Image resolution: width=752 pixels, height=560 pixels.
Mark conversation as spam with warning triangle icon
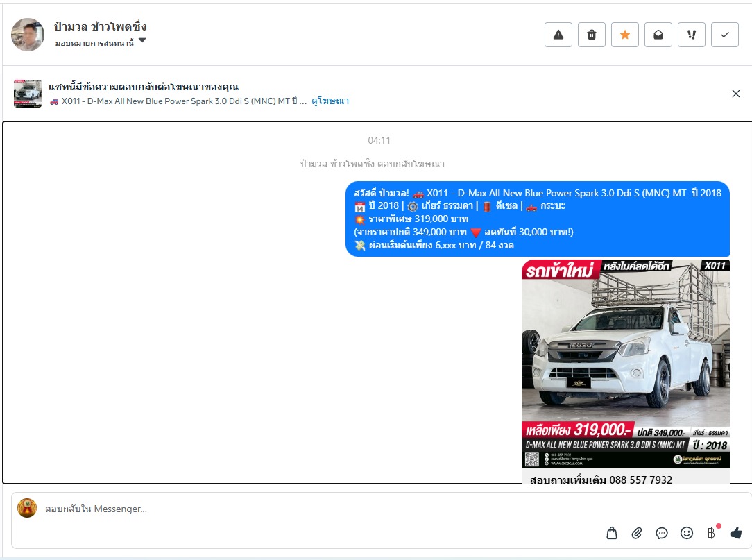click(558, 35)
